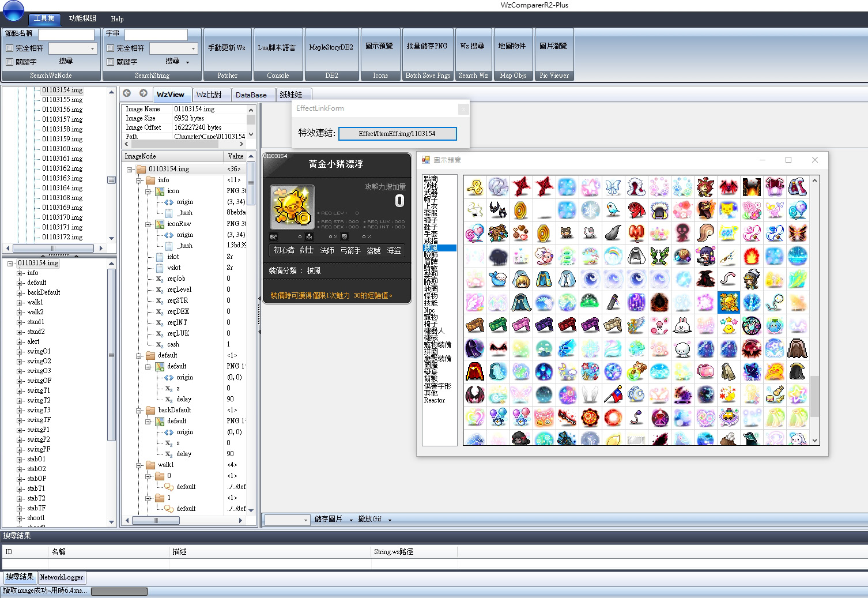868x598 pixels.
Task: Click the Effect/ItemEff.img/1103154 link button
Action: [x=398, y=134]
